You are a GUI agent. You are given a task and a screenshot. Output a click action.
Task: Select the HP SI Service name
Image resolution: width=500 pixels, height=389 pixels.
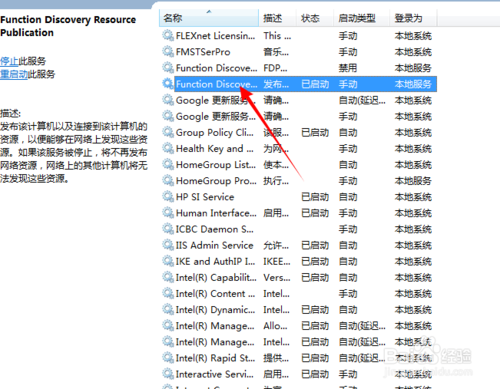coord(205,197)
